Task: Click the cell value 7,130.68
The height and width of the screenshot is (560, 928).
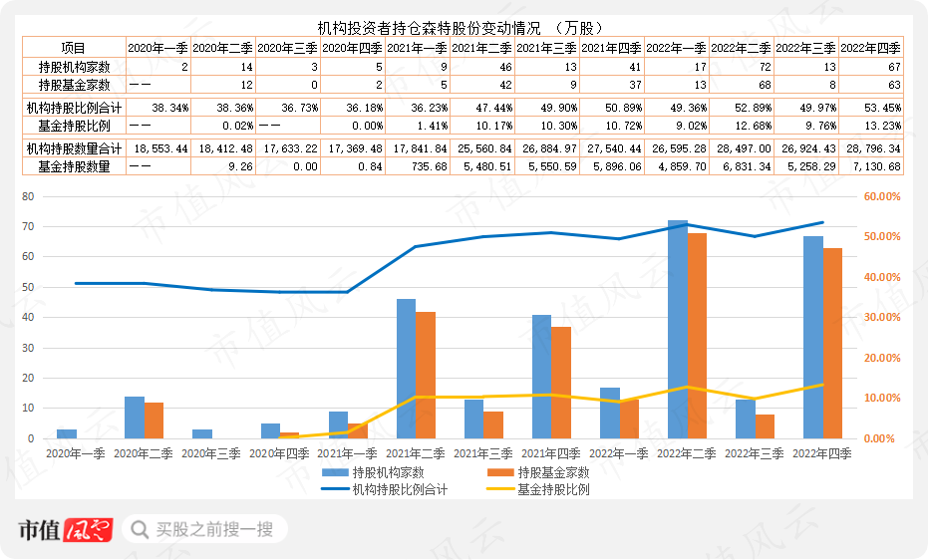Action: [x=877, y=166]
